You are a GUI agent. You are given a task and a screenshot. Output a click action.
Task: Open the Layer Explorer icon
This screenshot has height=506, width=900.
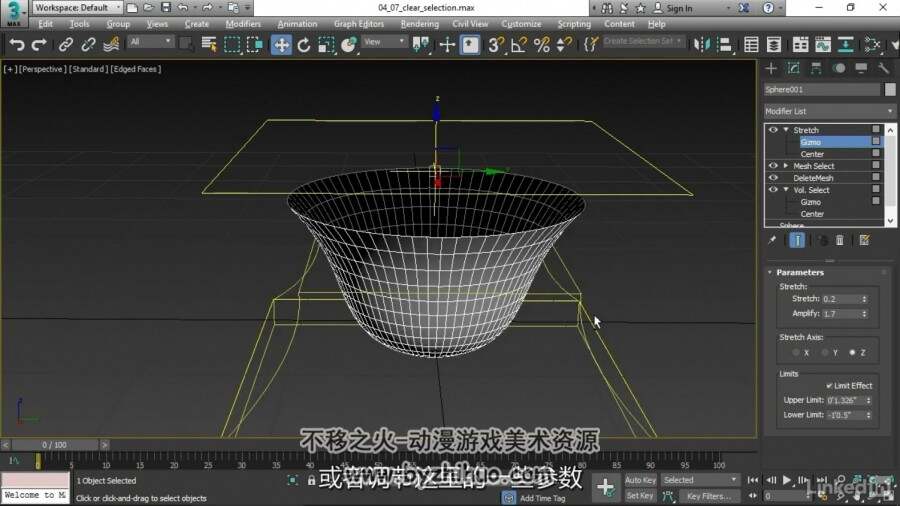[774, 45]
